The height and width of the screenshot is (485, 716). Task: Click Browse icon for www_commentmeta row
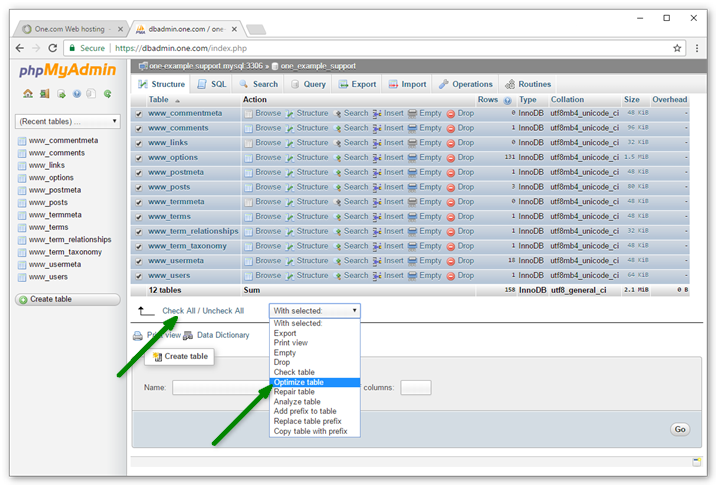click(x=248, y=114)
